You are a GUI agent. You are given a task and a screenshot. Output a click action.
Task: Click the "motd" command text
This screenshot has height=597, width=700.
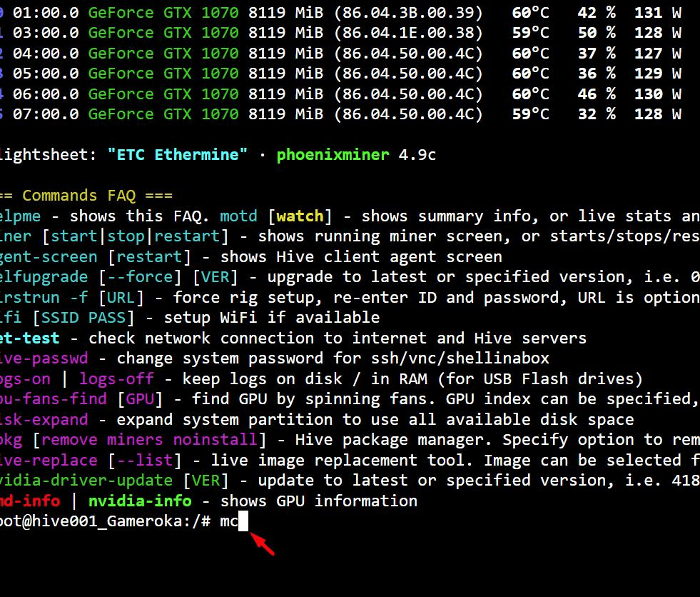pyautogui.click(x=238, y=216)
